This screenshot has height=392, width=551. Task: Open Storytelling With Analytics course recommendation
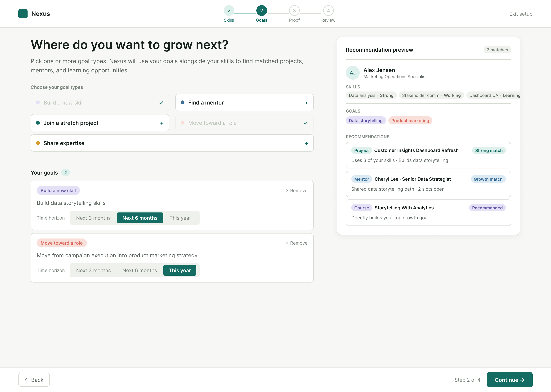[428, 213]
